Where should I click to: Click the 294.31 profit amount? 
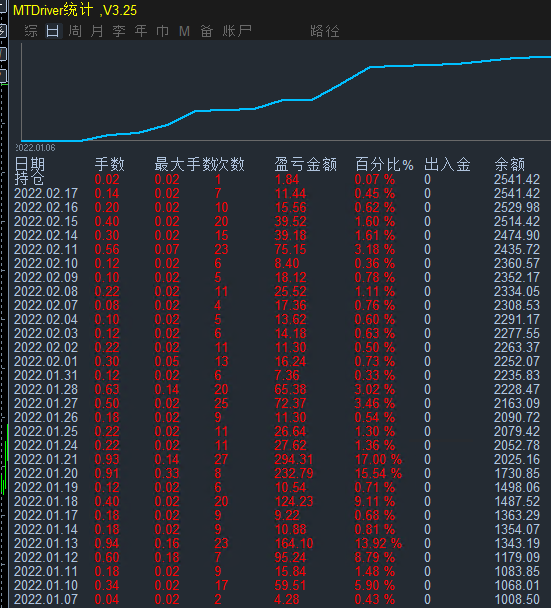coord(294,459)
